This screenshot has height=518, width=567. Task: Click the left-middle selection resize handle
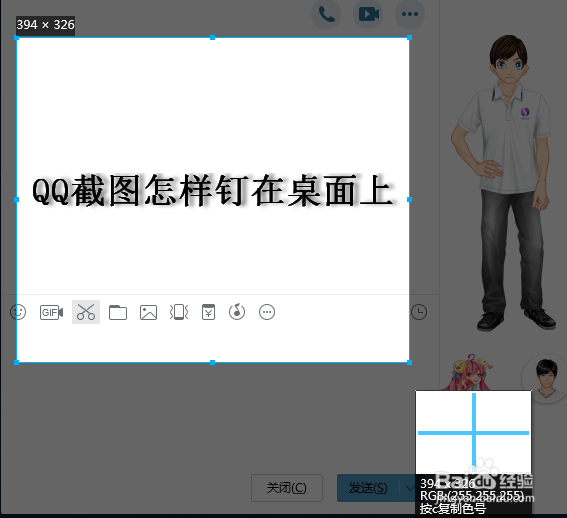16,199
